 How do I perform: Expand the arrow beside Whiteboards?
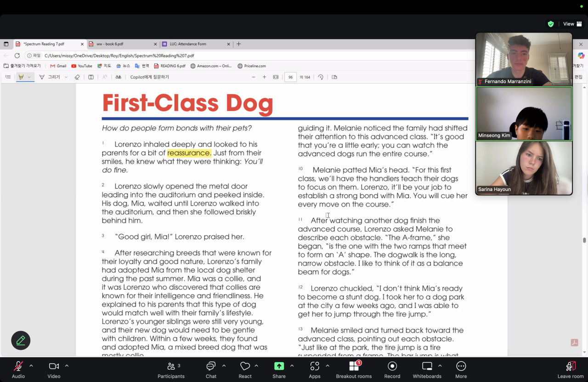[x=440, y=366]
